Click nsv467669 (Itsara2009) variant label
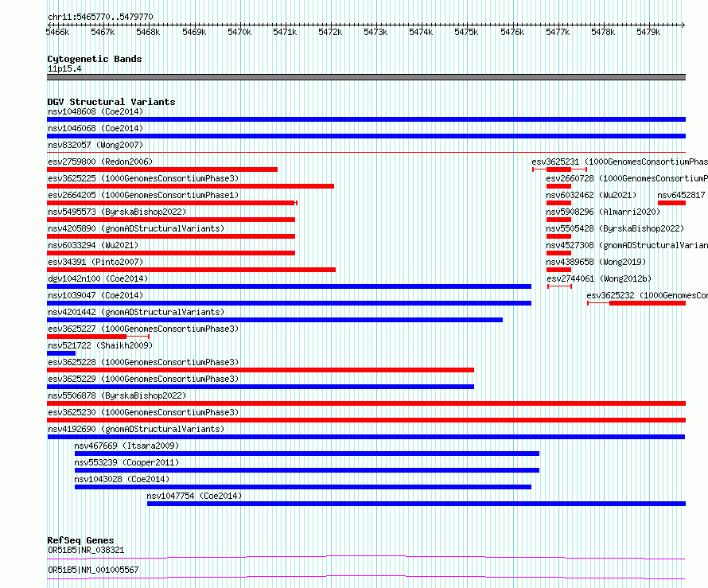The width and height of the screenshot is (708, 588). [126, 446]
